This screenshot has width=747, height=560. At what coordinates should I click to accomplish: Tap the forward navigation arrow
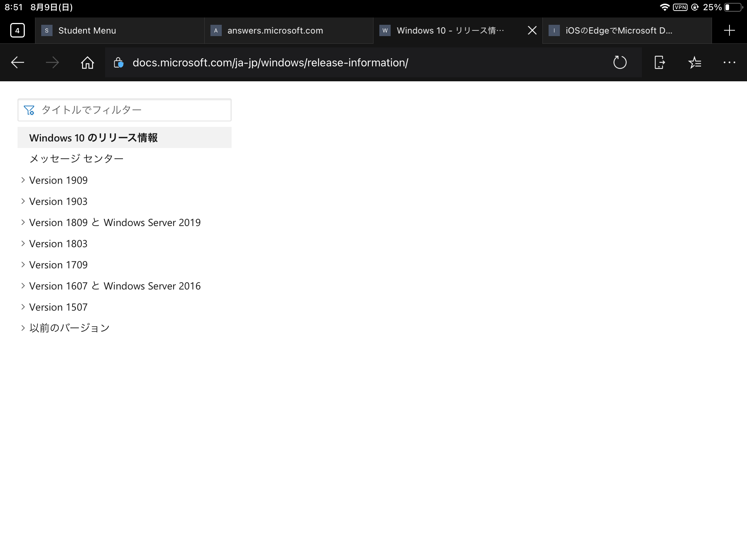coord(52,63)
